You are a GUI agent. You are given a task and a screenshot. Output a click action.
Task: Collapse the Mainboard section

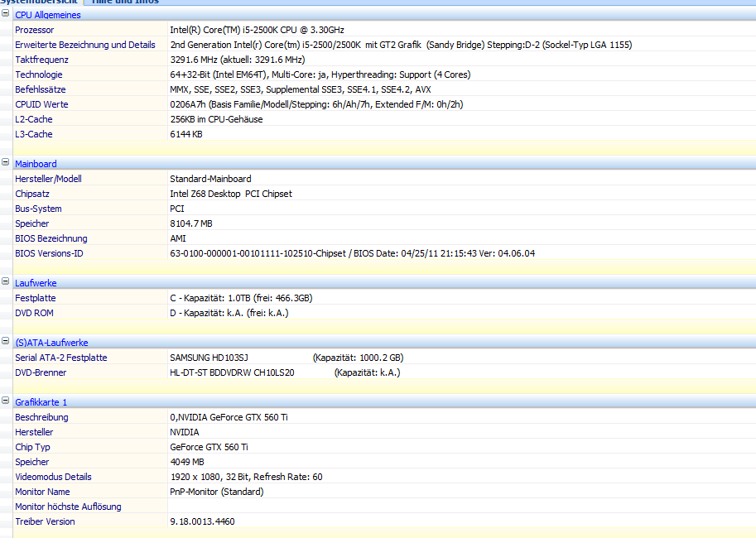5,162
